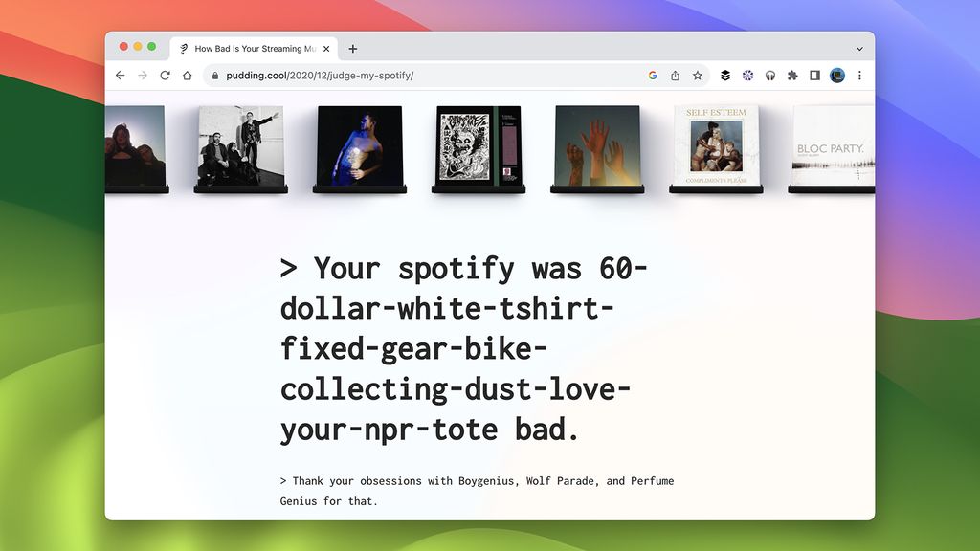This screenshot has height=551, width=980.
Task: Reload the pudding.cool page
Action: (165, 75)
